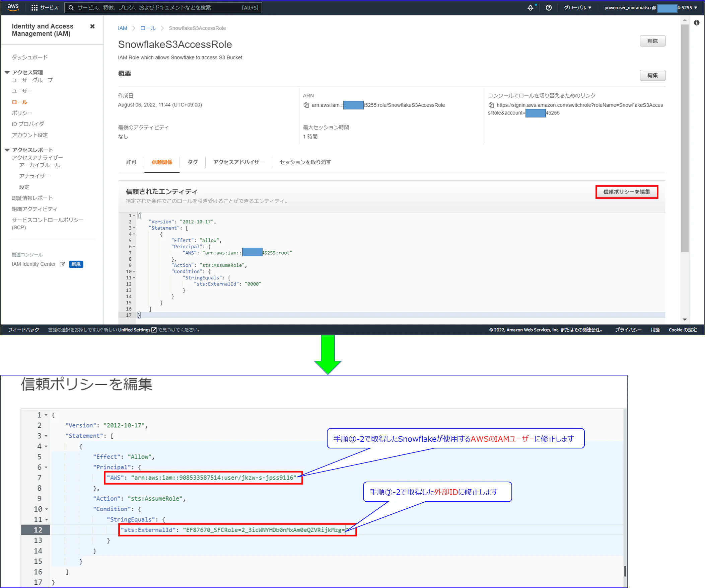The width and height of the screenshot is (705, 588).
Task: Open ロール in the sidebar
Action: pos(19,102)
